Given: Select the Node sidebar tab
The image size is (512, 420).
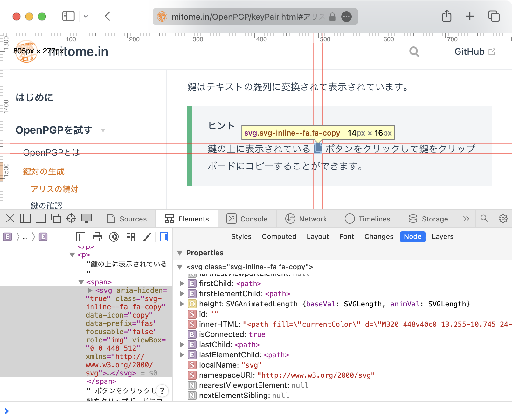Looking at the screenshot, I should pyautogui.click(x=413, y=237).
